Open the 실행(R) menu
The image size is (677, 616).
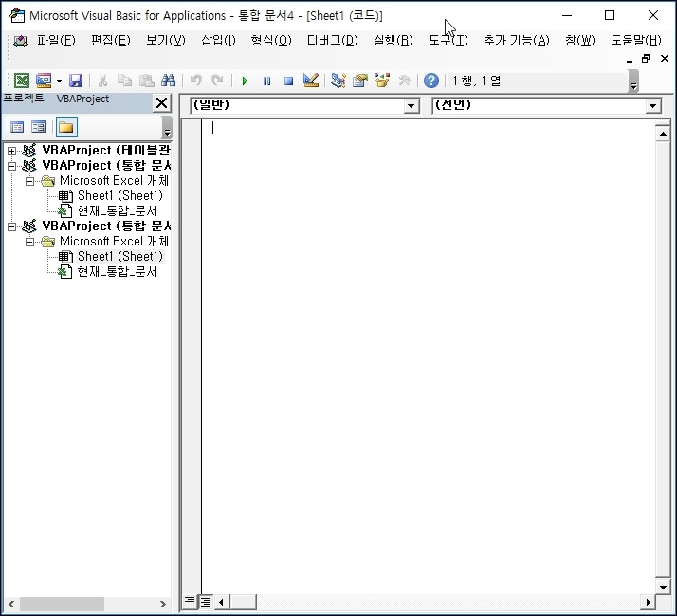393,40
